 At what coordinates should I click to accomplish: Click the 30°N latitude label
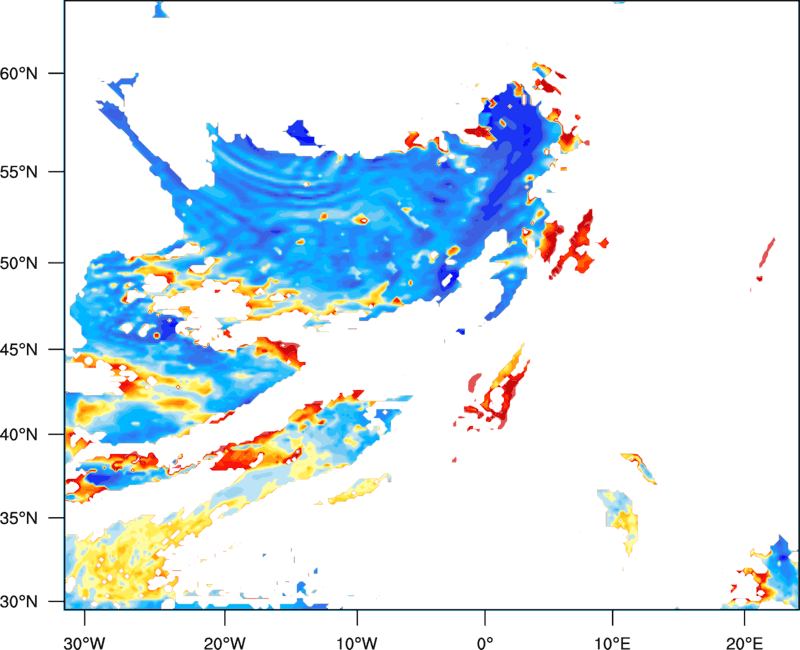click(19, 602)
